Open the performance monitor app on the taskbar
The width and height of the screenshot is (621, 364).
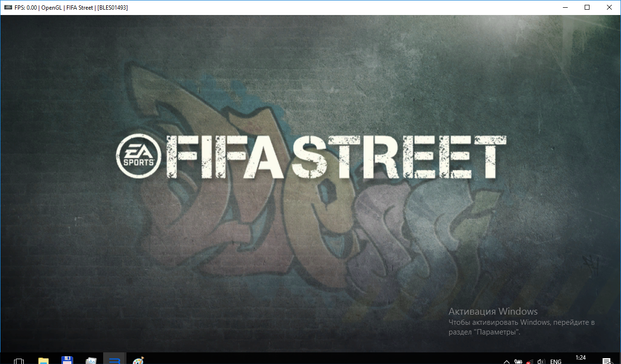pyautogui.click(x=91, y=361)
